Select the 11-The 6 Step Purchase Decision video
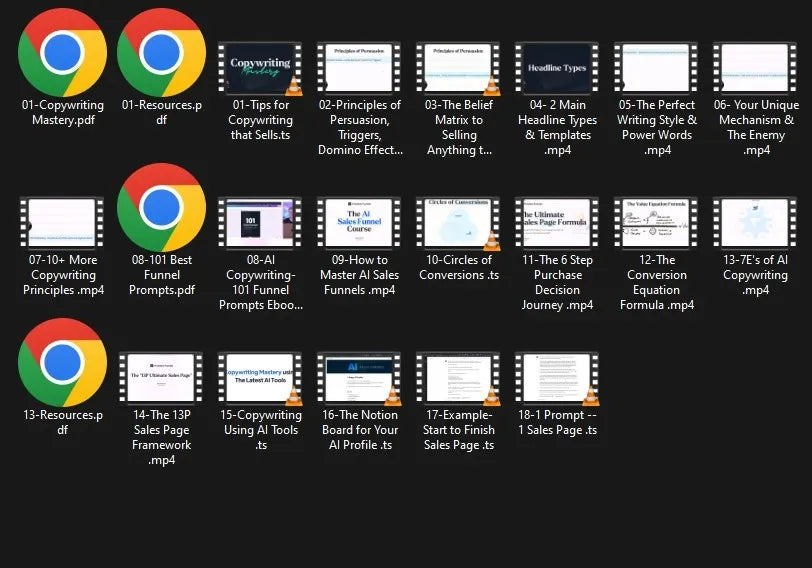 tap(557, 223)
